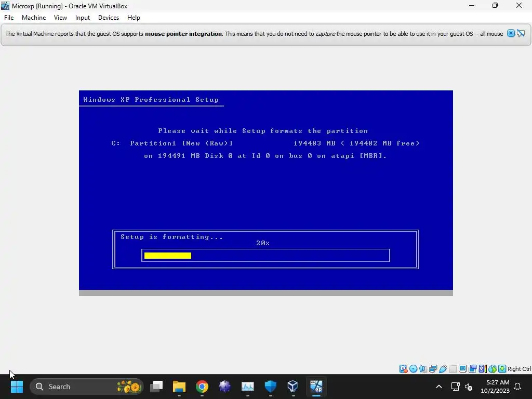Click the 'Windows XP Professional Setup' title
Image resolution: width=532 pixels, height=399 pixels.
click(151, 99)
